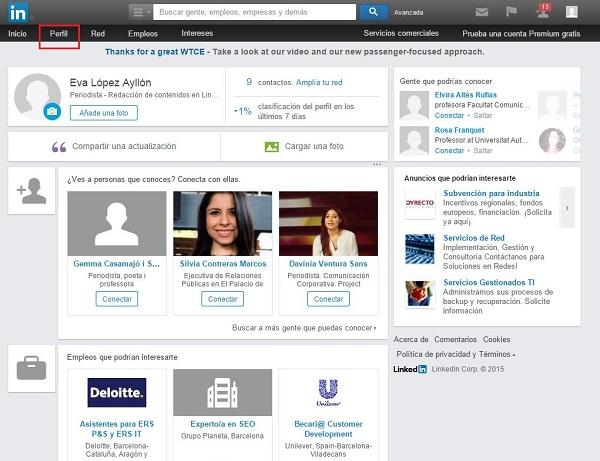
Task: Open the Perfil menu item
Action: (59, 34)
